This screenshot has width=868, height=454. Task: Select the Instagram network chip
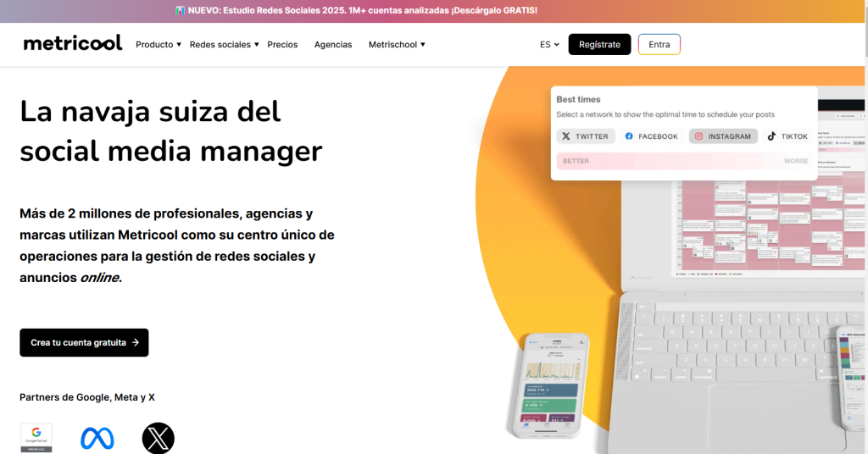tap(723, 136)
